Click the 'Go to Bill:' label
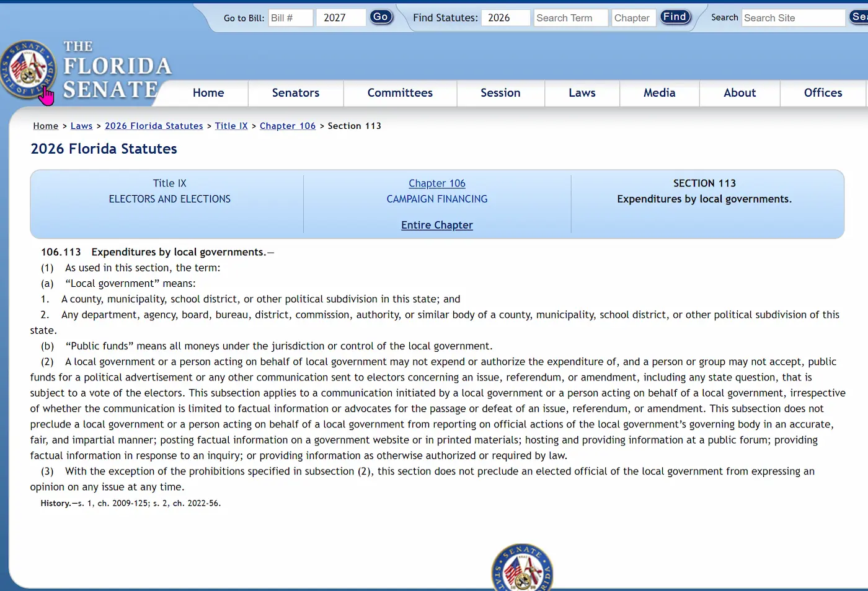This screenshot has width=868, height=591. 244,18
